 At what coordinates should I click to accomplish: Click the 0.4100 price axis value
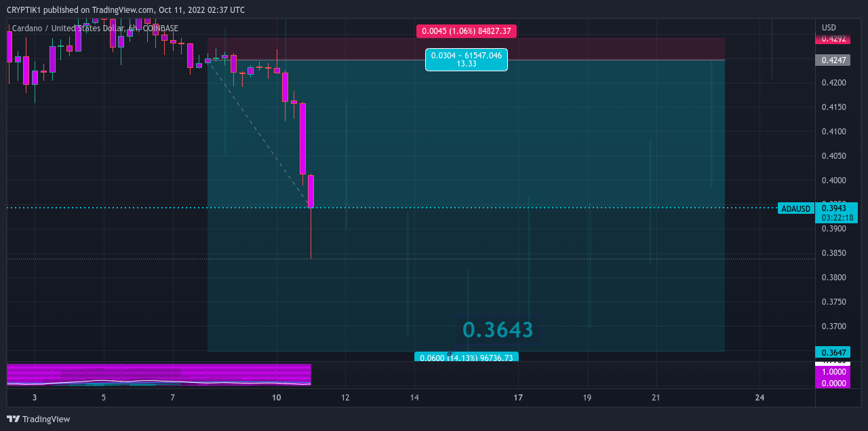[833, 132]
